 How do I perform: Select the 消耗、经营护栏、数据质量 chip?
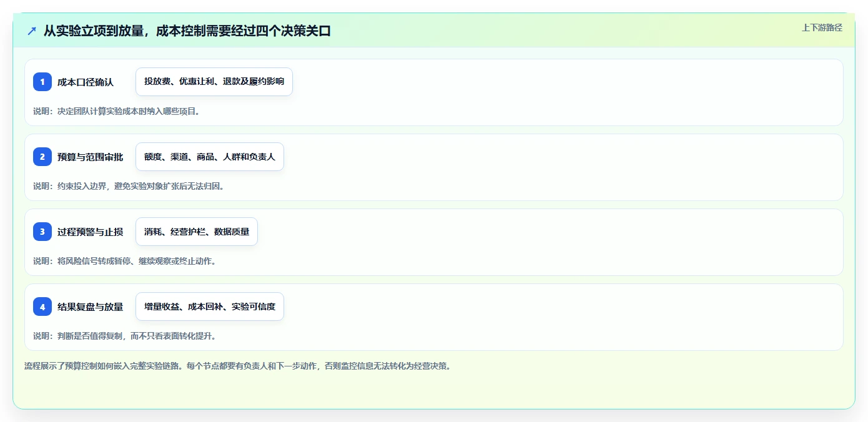coord(197,232)
